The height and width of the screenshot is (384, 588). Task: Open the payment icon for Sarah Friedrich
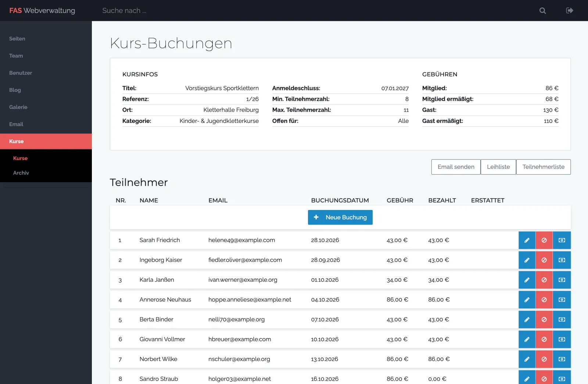pos(562,240)
